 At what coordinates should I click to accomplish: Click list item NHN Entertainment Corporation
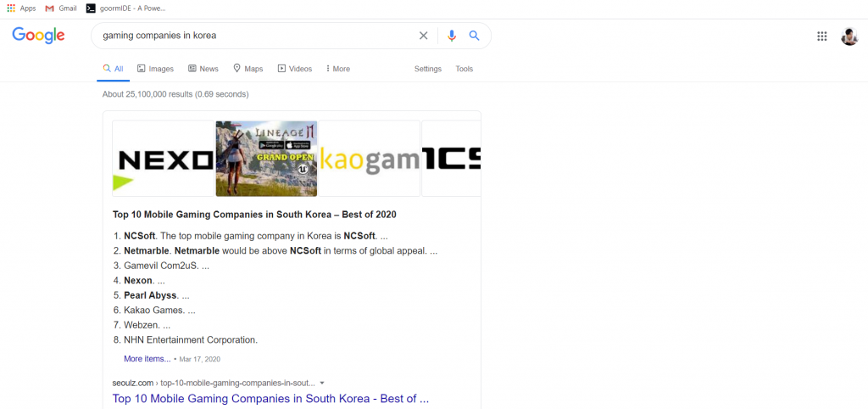[x=191, y=339]
